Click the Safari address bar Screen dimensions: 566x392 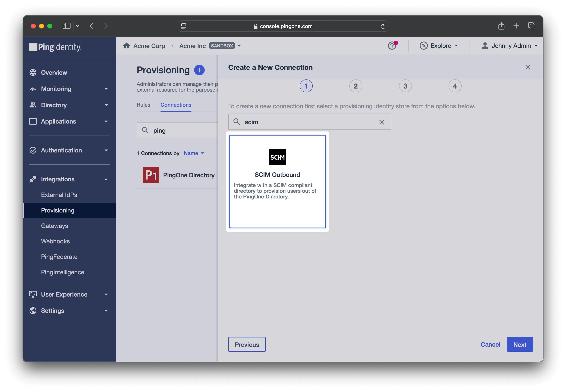[283, 26]
